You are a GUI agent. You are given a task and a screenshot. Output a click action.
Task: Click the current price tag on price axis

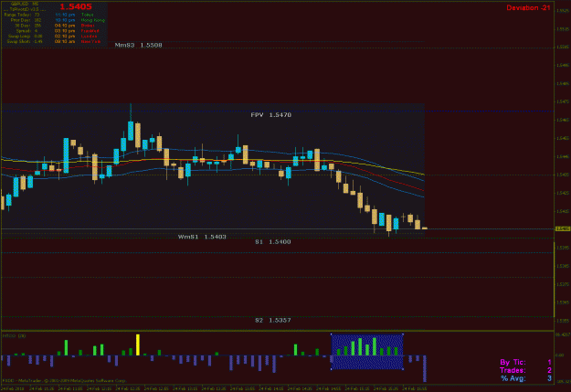[563, 228]
